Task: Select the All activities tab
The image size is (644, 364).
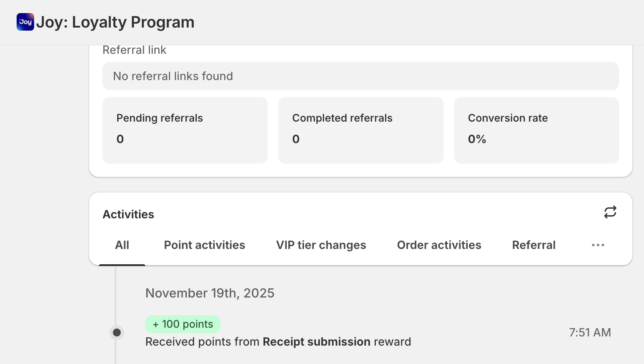Action: [122, 245]
